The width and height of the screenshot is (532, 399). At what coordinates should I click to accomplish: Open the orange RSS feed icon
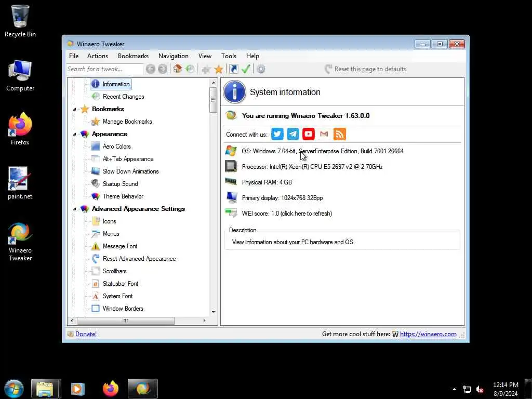coord(340,134)
